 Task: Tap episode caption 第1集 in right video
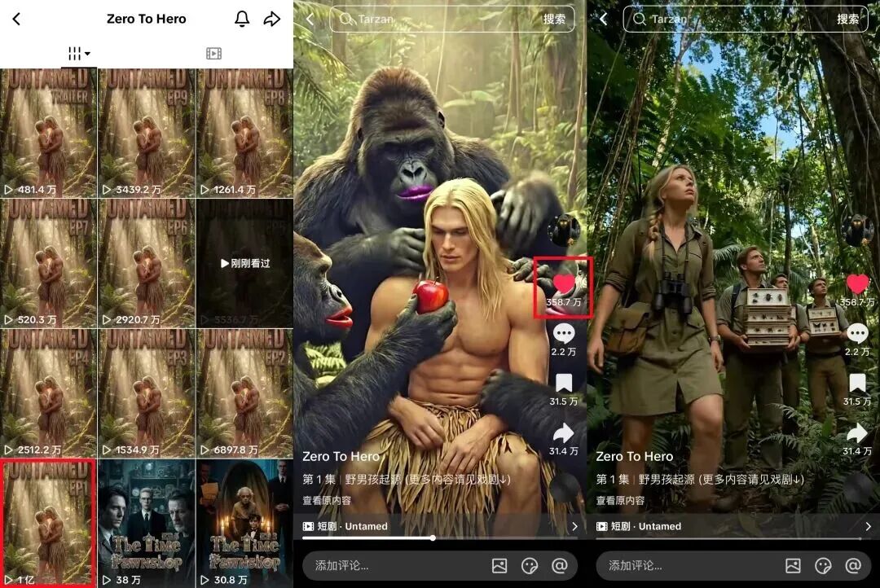click(x=700, y=480)
